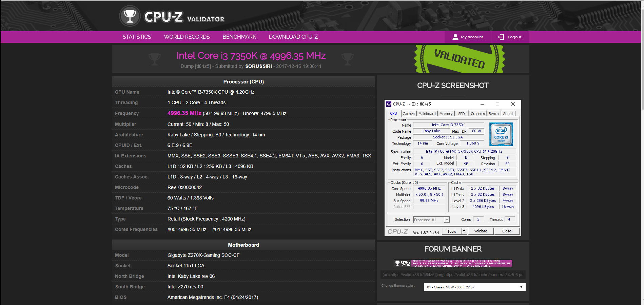This screenshot has width=644, height=305.
Task: Click the 4996.35 MHz frequency value
Action: (184, 113)
